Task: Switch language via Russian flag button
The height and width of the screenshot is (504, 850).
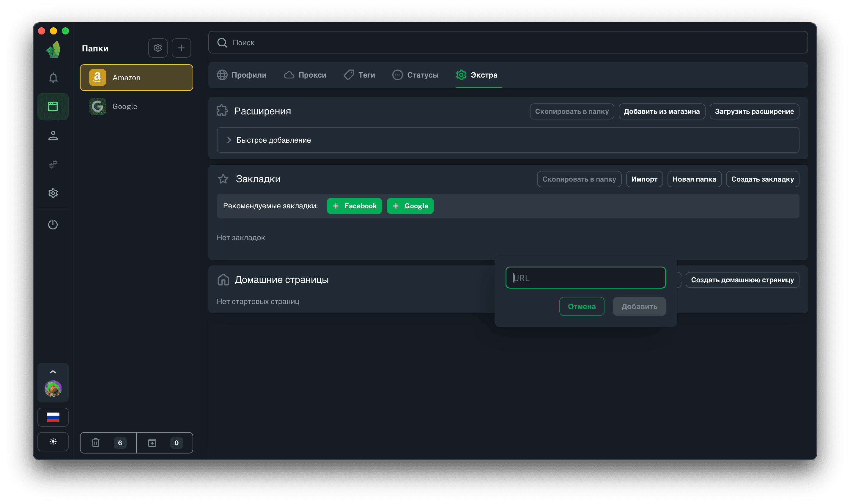Action: click(53, 417)
